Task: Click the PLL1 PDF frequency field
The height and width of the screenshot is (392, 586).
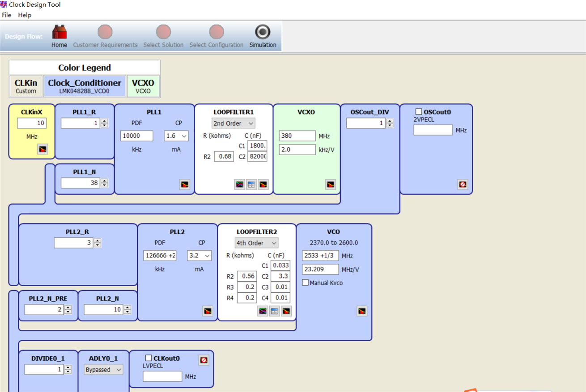Action: [x=136, y=136]
